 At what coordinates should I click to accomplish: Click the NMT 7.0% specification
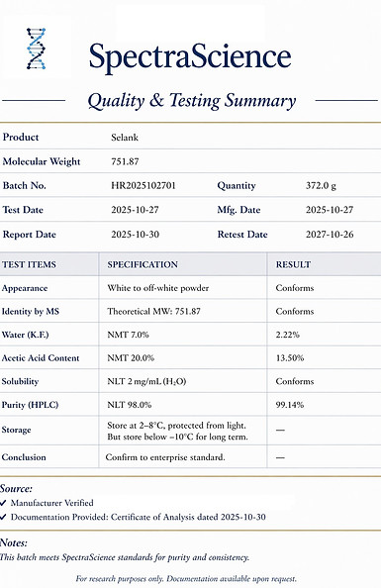tap(128, 335)
